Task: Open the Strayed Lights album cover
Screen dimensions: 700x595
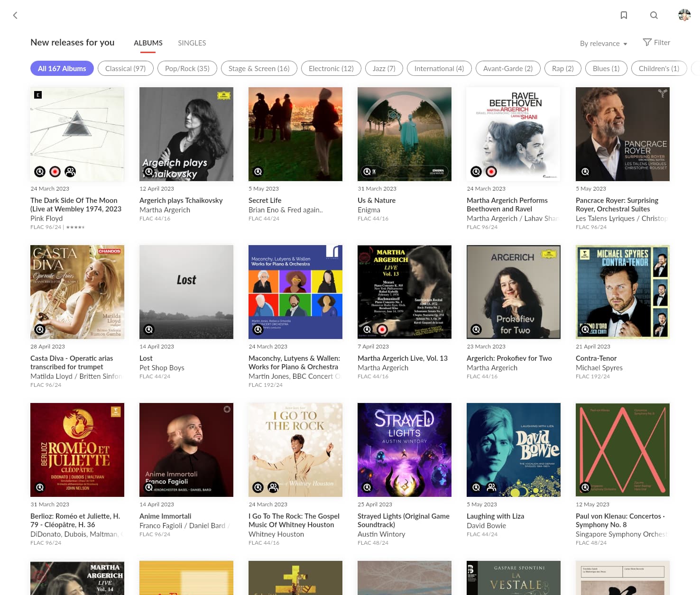Action: point(404,449)
